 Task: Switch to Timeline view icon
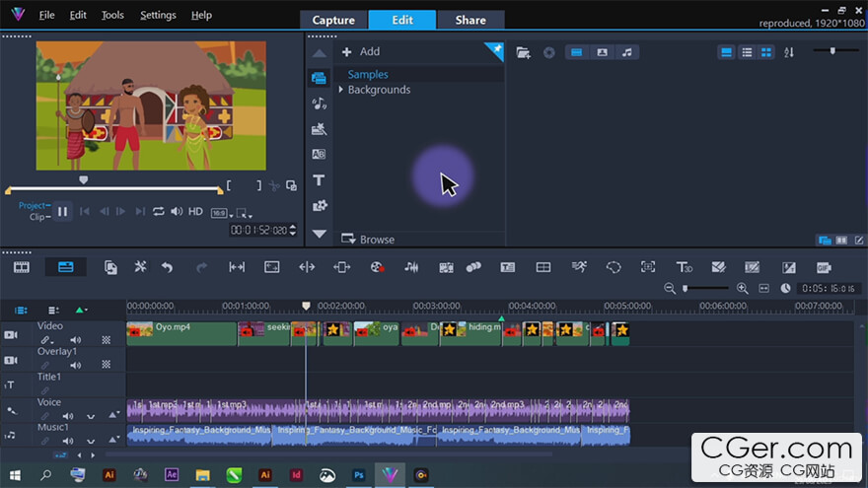click(x=66, y=267)
